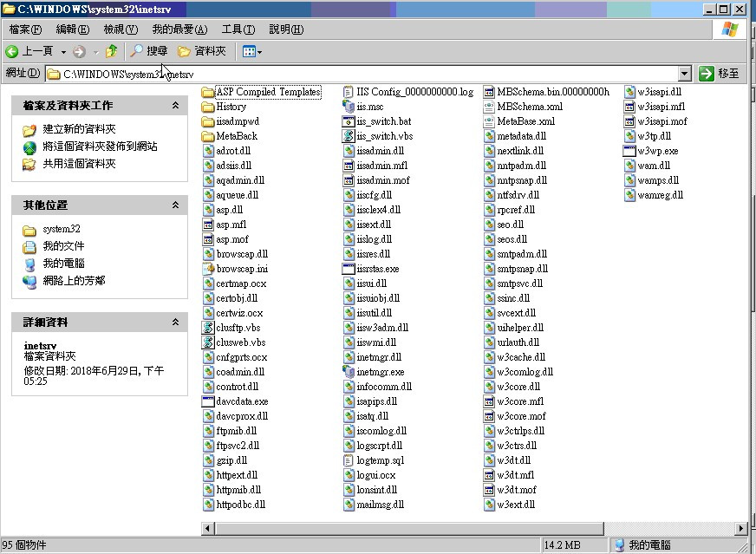Select file name iisadmin.dll
This screenshot has height=554, width=756.
point(381,151)
